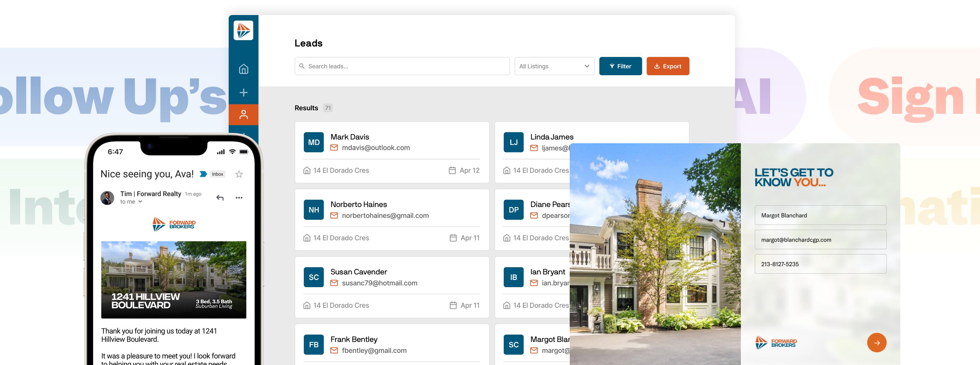Click house icon on Diane Pearson card

[x=506, y=238]
